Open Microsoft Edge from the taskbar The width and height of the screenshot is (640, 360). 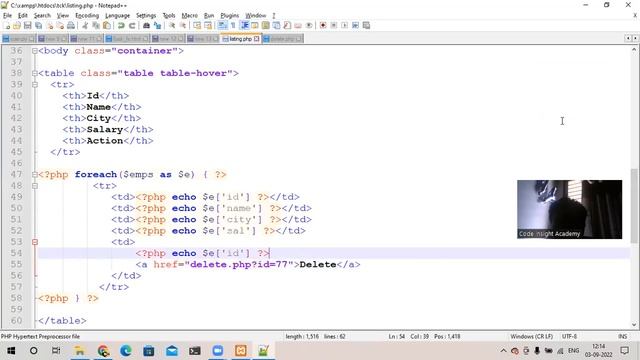(x=126, y=351)
